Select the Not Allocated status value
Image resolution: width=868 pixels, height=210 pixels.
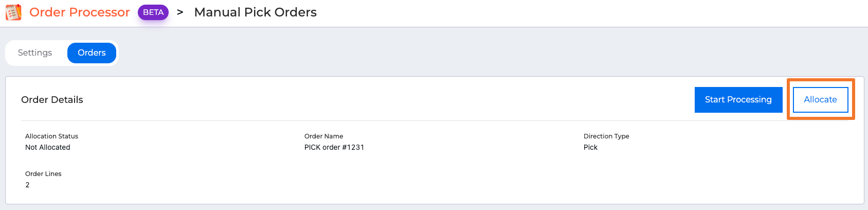tap(48, 147)
